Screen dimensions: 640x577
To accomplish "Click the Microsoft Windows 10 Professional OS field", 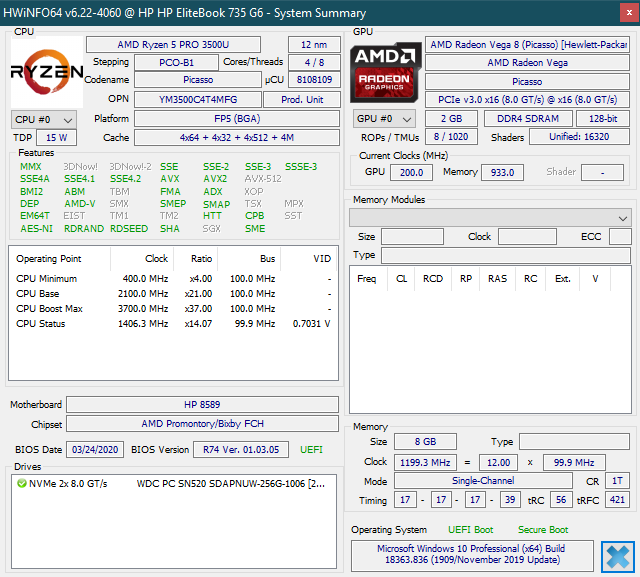I will pos(472,555).
